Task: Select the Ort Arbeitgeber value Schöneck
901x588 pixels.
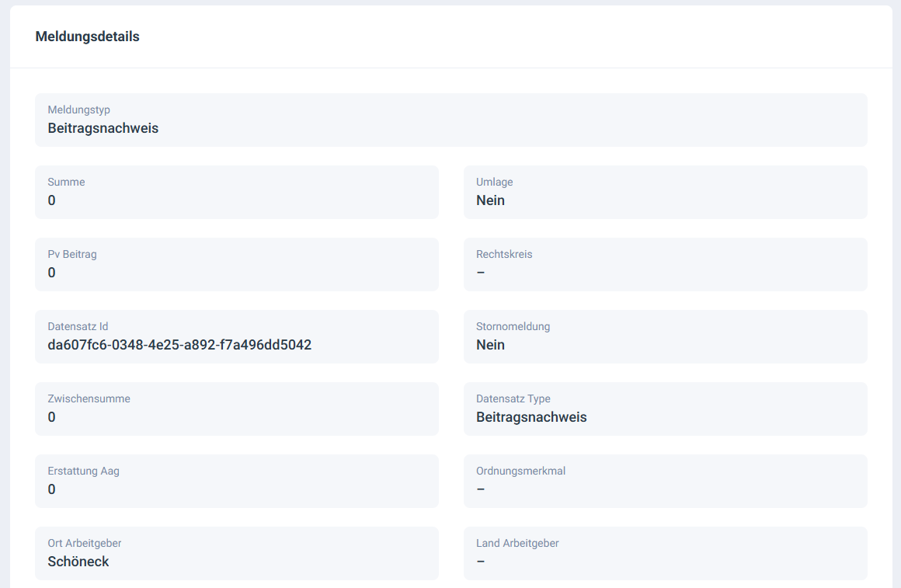Action: coord(78,562)
